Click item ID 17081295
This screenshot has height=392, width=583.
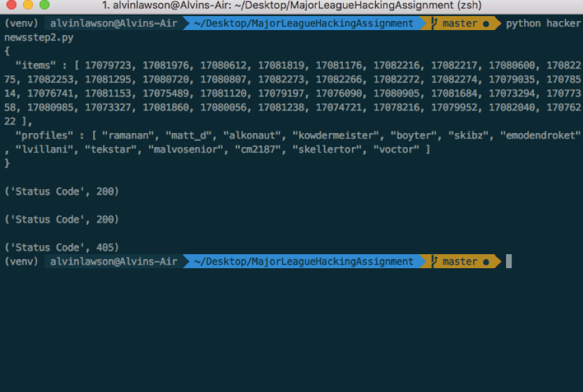tap(108, 80)
